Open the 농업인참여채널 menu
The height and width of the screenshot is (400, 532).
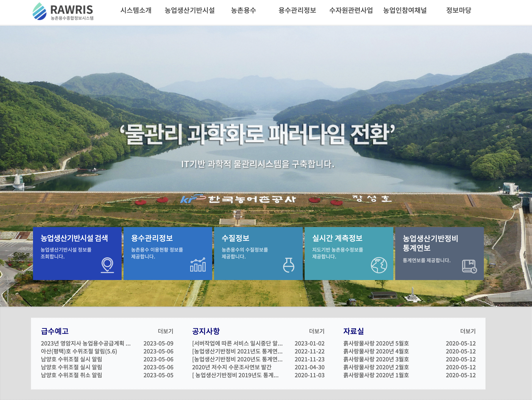coord(405,10)
